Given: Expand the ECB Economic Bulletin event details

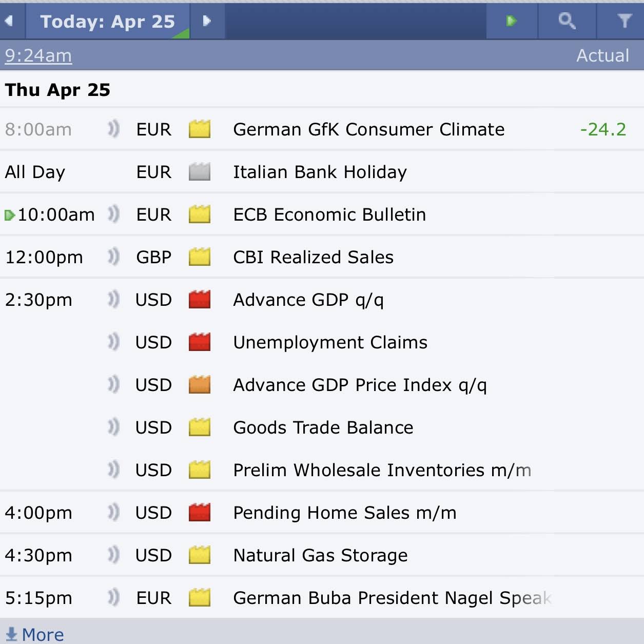Looking at the screenshot, I should pos(329,214).
